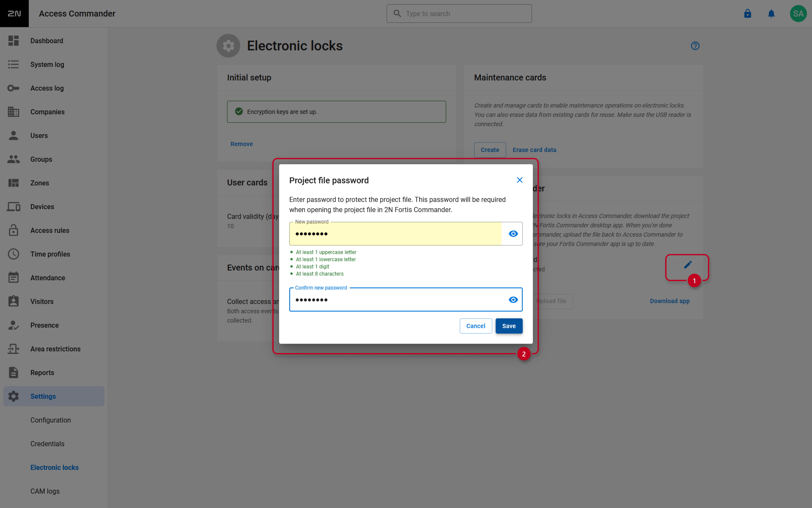This screenshot has height=508, width=812.
Task: Click the 2N logo icon
Action: [14, 13]
